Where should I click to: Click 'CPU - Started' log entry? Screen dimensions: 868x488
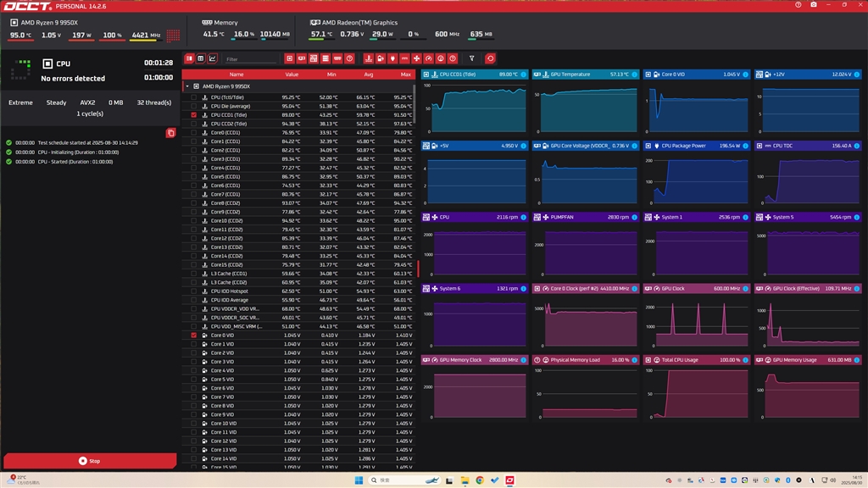pyautogui.click(x=75, y=162)
